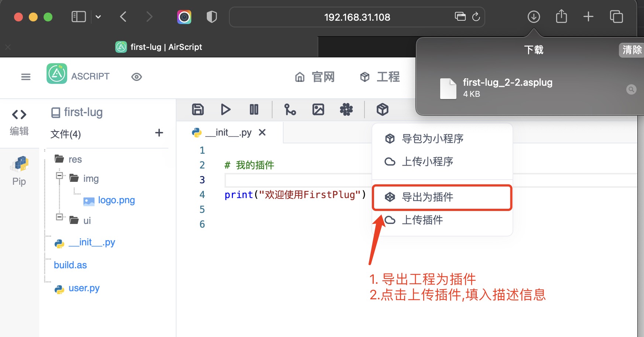644x337 pixels.
Task: Click the Safari downloads toolbar icon
Action: pos(534,17)
